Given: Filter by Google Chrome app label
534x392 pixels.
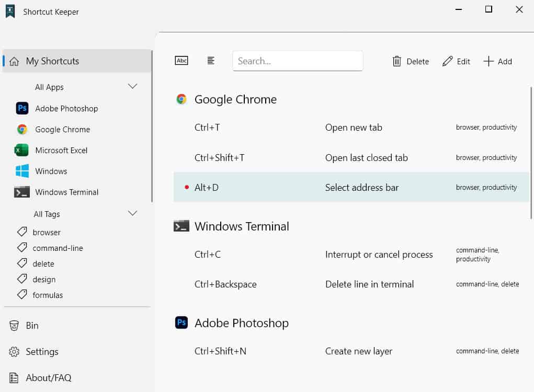Looking at the screenshot, I should tap(63, 129).
